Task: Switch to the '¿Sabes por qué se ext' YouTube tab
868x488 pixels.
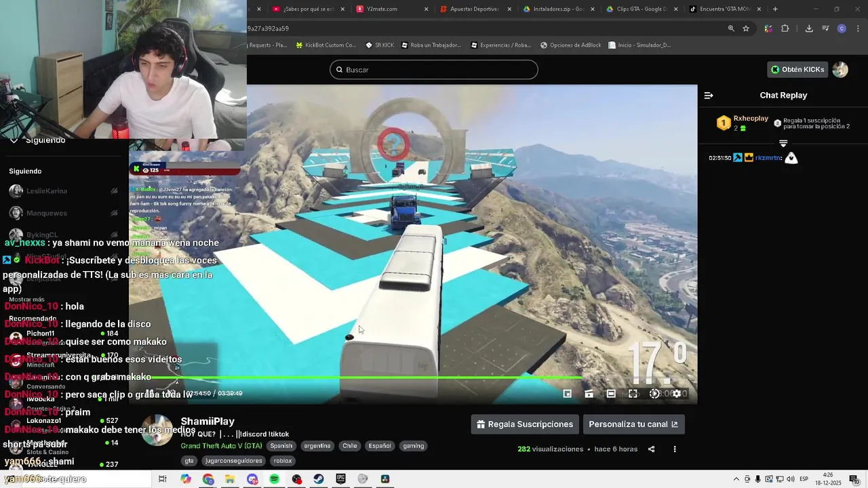Action: tap(309, 9)
